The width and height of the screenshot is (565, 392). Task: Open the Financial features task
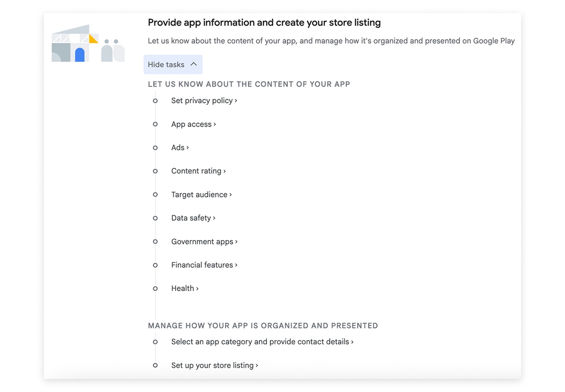pyautogui.click(x=204, y=265)
